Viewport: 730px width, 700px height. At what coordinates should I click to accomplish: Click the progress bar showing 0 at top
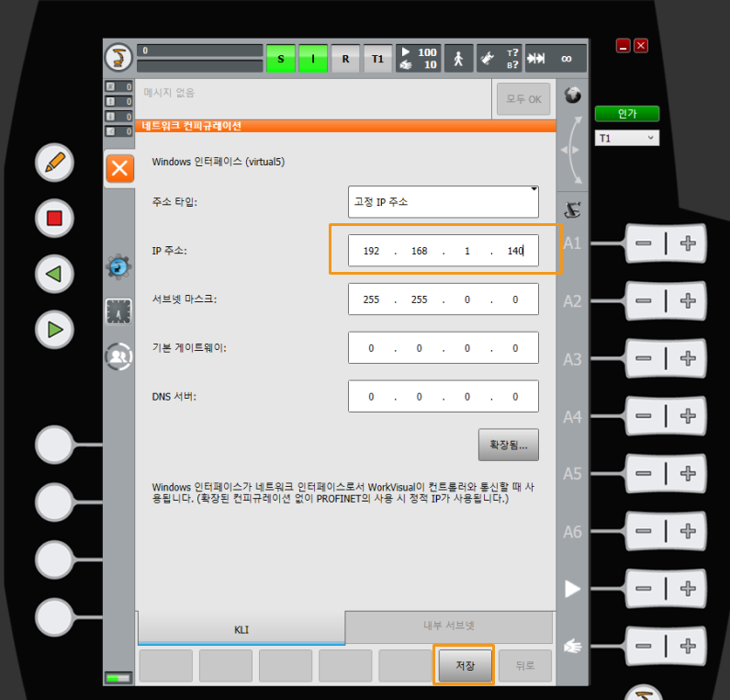(200, 51)
